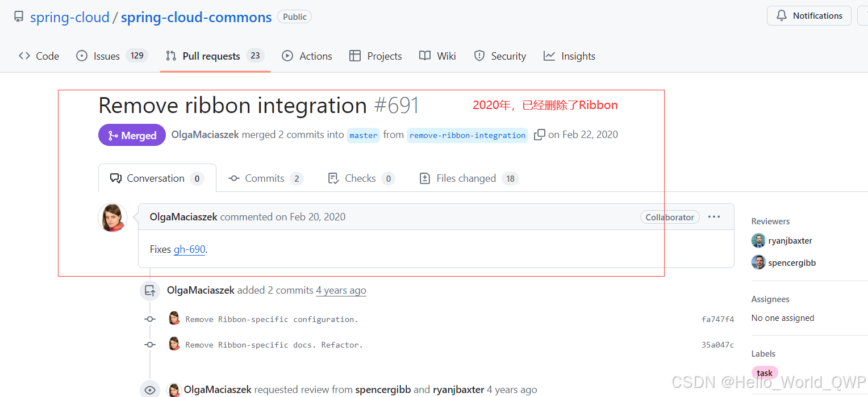Click the Conversation speech bubble icon

pos(116,178)
